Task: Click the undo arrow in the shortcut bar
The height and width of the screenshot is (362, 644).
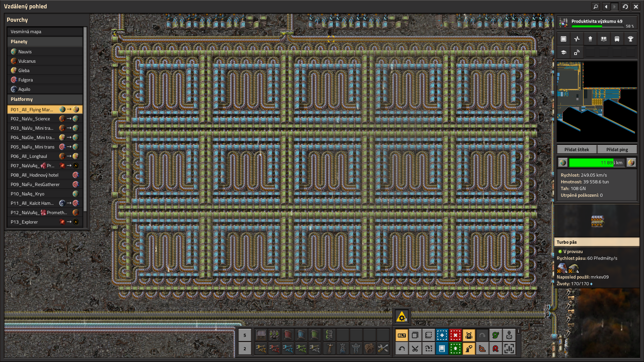Action: point(401,349)
